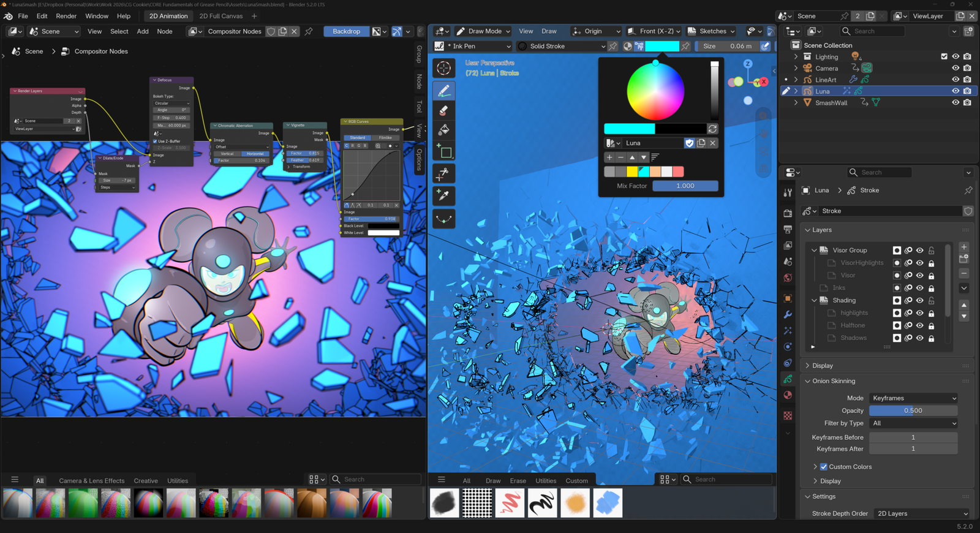
Task: Toggle Use Z-Buffer on the Defocus node
Action: (x=156, y=141)
